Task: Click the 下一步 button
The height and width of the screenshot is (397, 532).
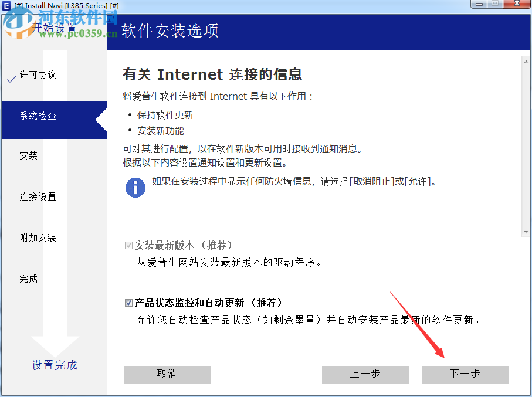Action: point(465,374)
